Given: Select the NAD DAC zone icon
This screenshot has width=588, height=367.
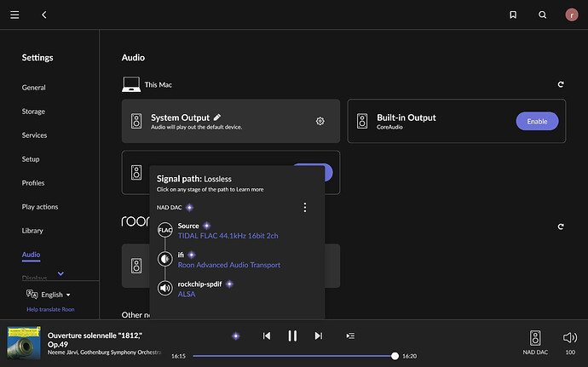Looking at the screenshot, I should (x=535, y=338).
